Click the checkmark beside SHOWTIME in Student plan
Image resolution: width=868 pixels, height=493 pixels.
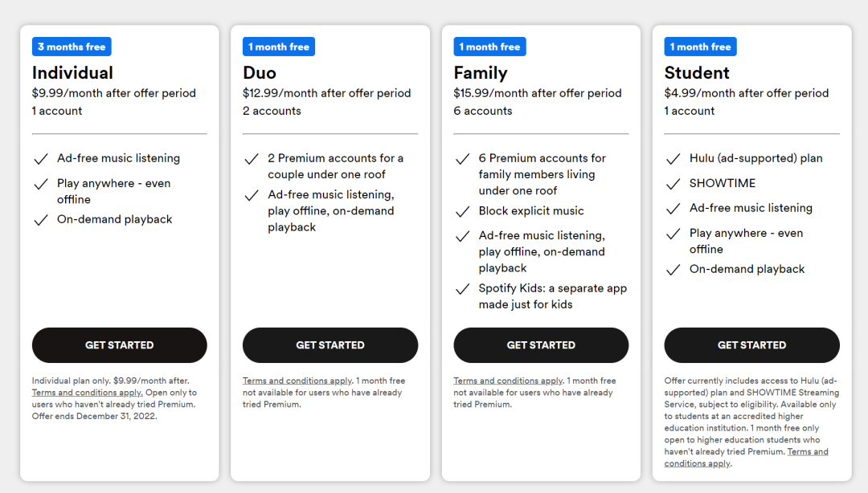[674, 184]
